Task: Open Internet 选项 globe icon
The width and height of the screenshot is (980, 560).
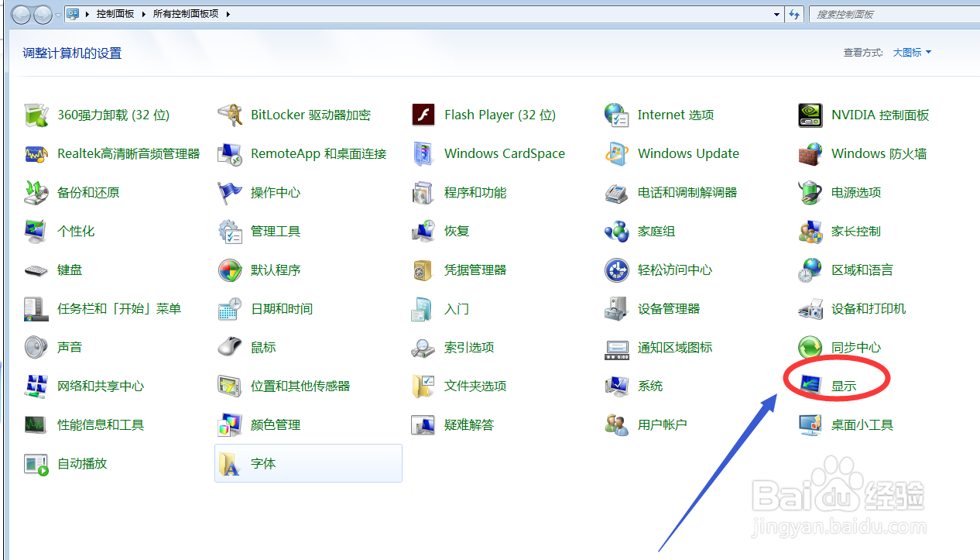Action: (x=617, y=115)
